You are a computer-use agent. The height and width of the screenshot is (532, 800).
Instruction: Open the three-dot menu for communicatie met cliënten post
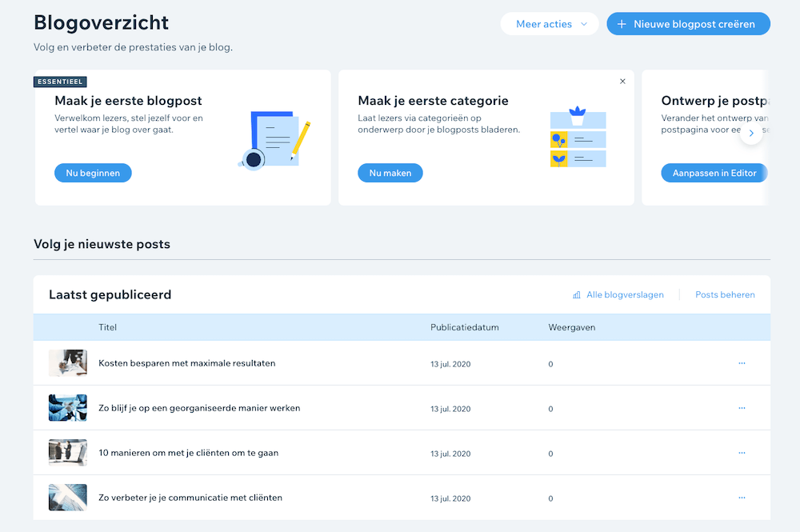(741, 498)
